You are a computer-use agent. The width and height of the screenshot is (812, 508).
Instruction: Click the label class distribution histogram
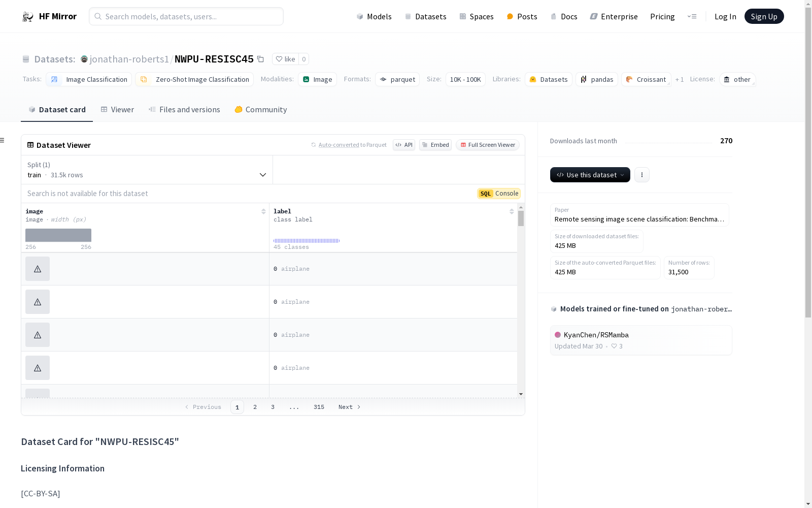(307, 241)
